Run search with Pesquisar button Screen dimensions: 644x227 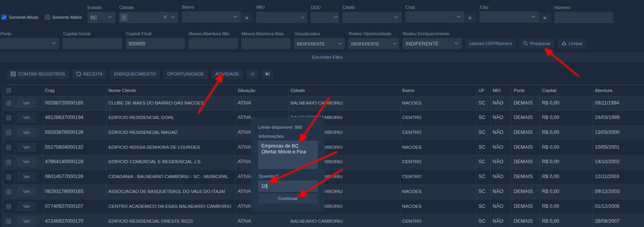click(x=537, y=43)
